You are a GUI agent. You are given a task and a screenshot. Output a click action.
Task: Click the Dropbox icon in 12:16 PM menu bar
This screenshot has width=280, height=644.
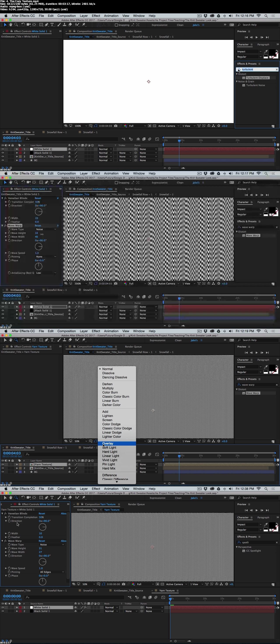206,16
